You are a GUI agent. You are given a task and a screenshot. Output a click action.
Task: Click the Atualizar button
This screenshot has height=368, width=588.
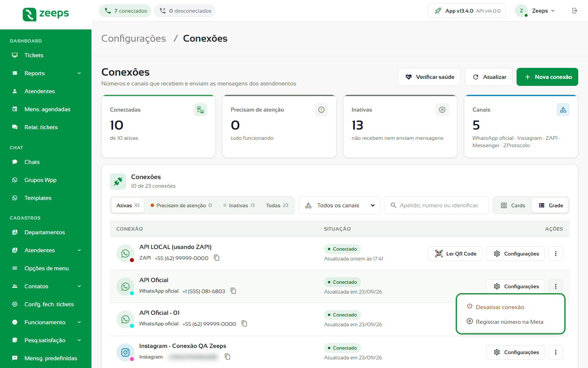488,77
